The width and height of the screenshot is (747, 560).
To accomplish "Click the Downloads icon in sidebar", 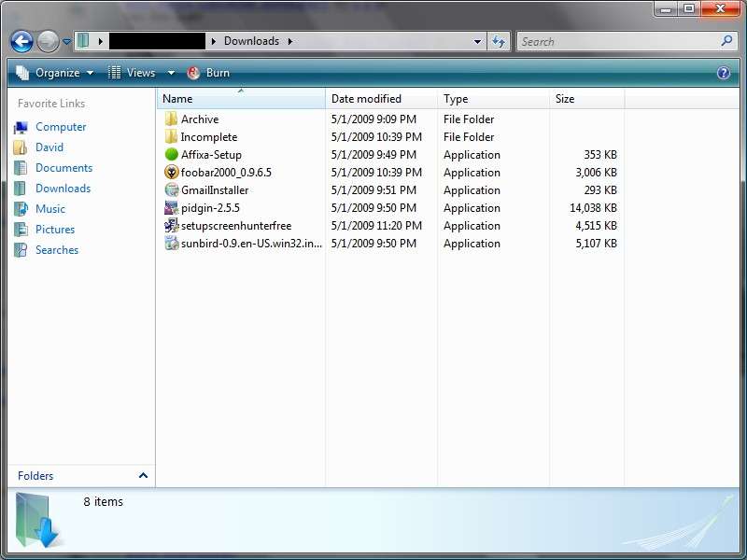I will click(x=21, y=189).
